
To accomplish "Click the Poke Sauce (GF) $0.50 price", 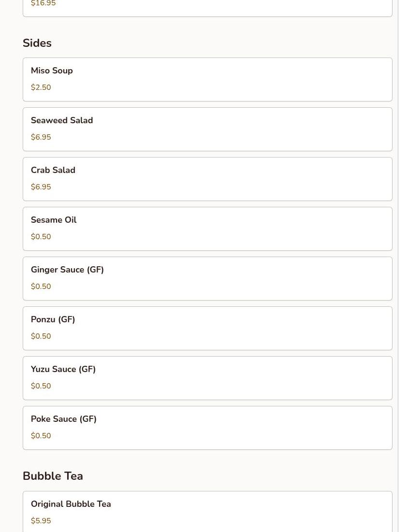I will [41, 436].
